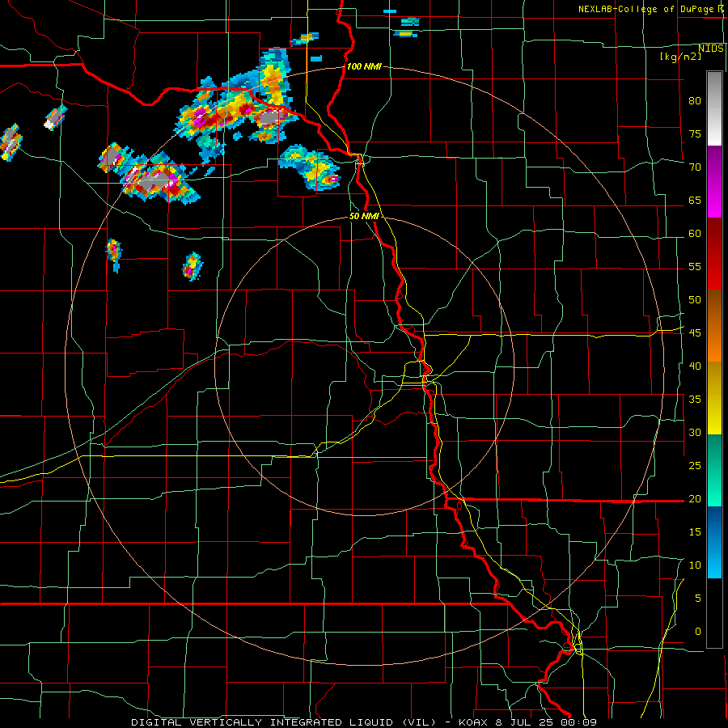728x728 pixels.
Task: Click the 00:09 timestamp
Action: [578, 722]
